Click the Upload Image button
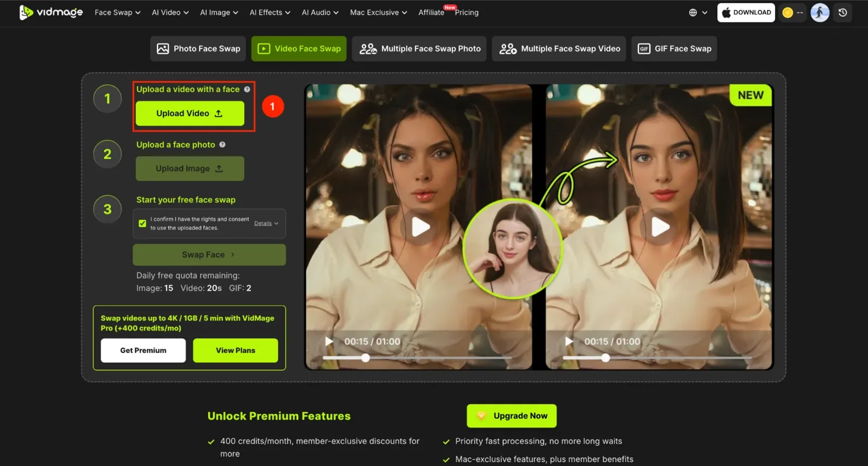The image size is (868, 466). 190,169
